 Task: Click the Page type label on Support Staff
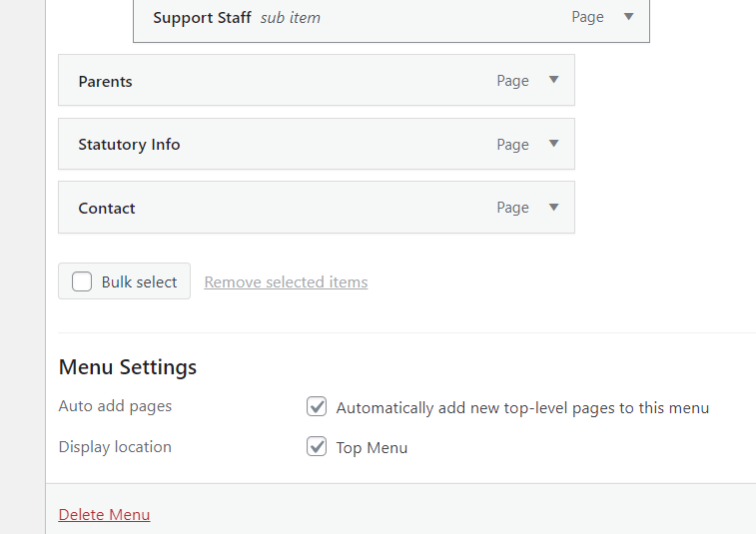click(587, 17)
